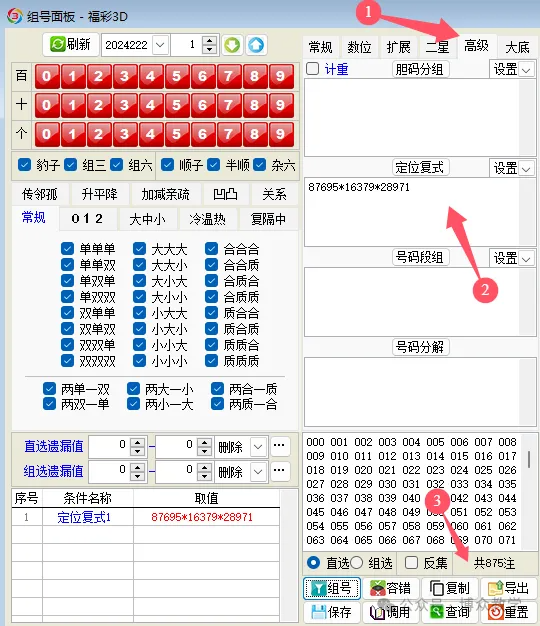Screen dimensions: 540x626
Task: Select number 5 in the 百 row
Action: [176, 76]
